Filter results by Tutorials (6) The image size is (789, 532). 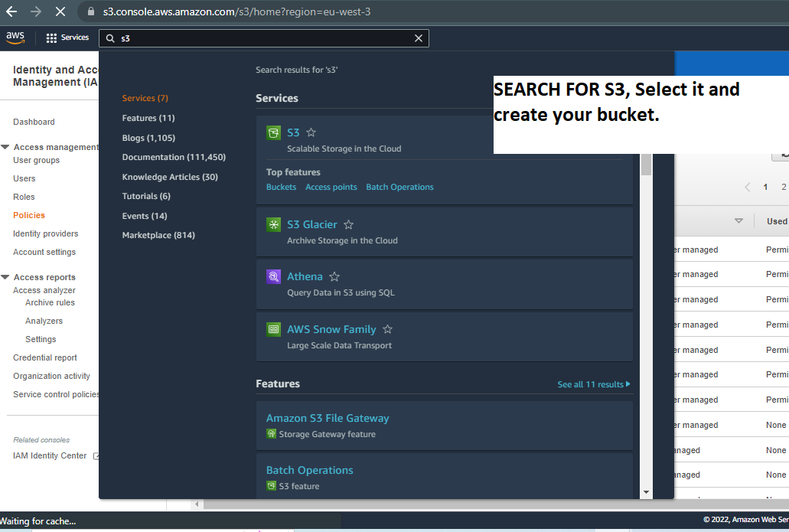(x=146, y=196)
